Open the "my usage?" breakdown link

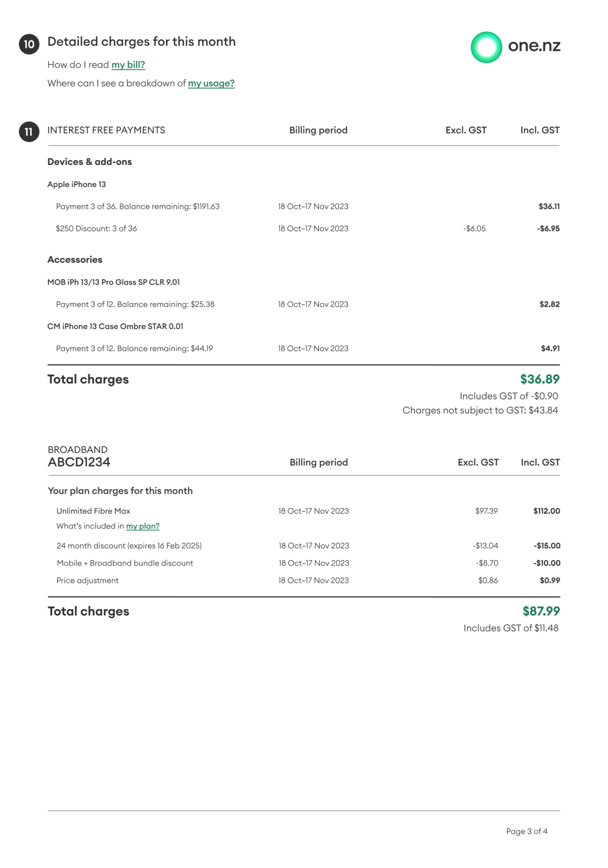pos(211,84)
